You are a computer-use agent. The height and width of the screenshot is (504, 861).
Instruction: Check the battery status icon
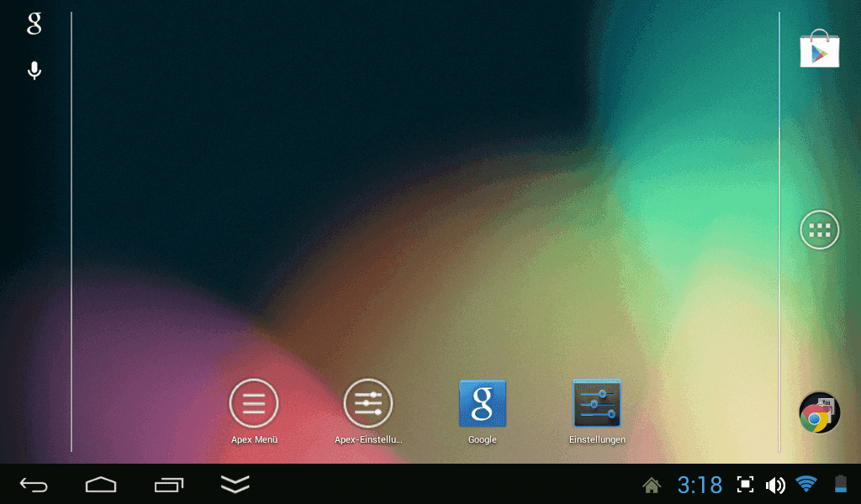tap(841, 485)
